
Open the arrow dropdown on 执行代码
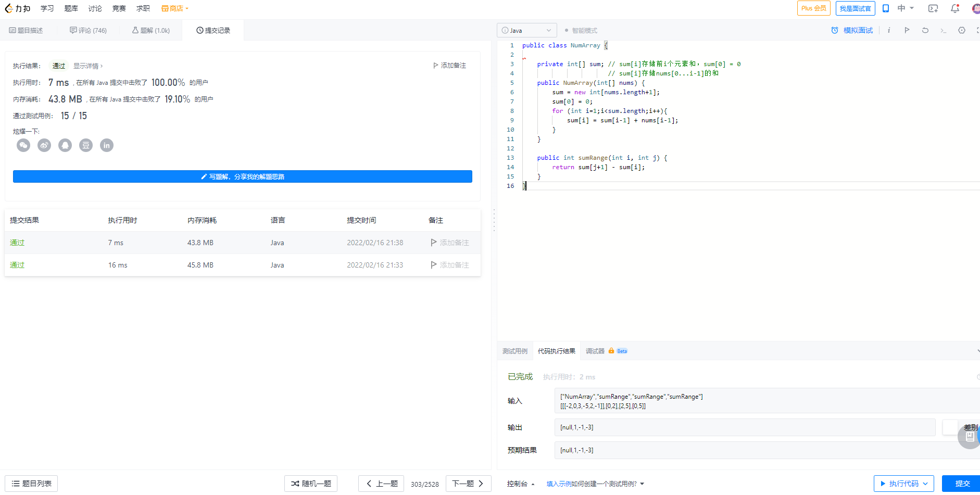click(x=925, y=484)
